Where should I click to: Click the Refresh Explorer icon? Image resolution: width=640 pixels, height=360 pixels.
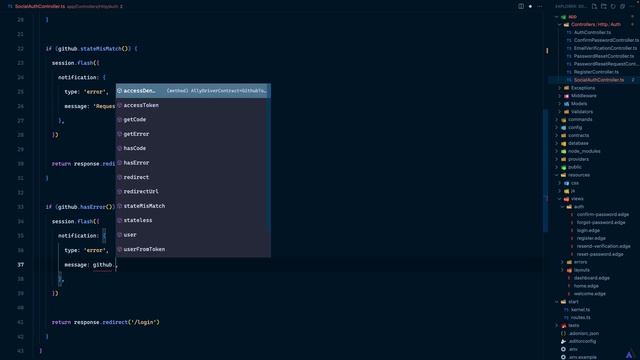[613, 6]
